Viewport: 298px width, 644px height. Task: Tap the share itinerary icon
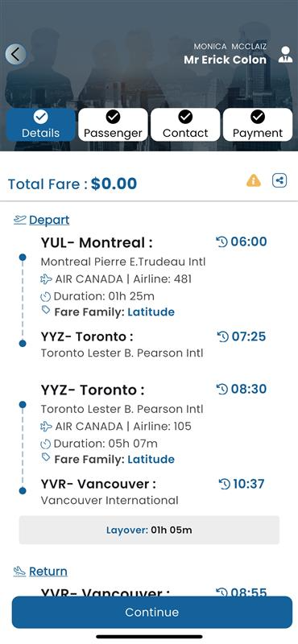tap(279, 180)
